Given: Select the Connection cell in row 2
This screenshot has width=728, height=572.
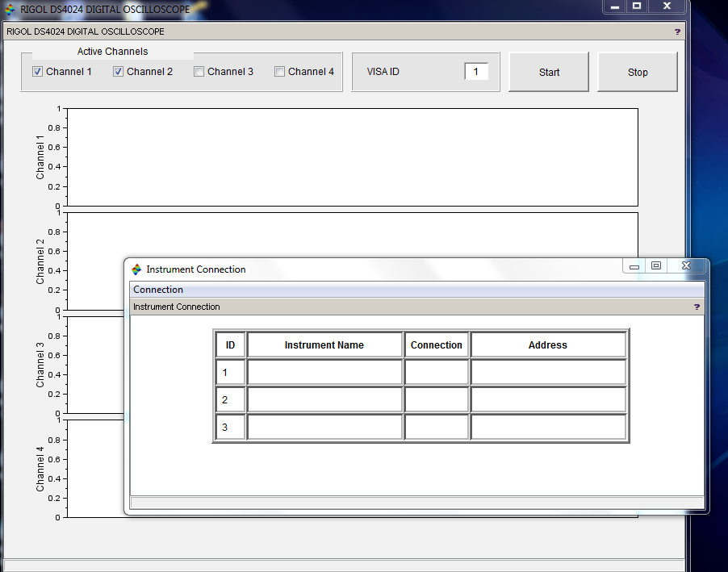Looking at the screenshot, I should pyautogui.click(x=437, y=399).
